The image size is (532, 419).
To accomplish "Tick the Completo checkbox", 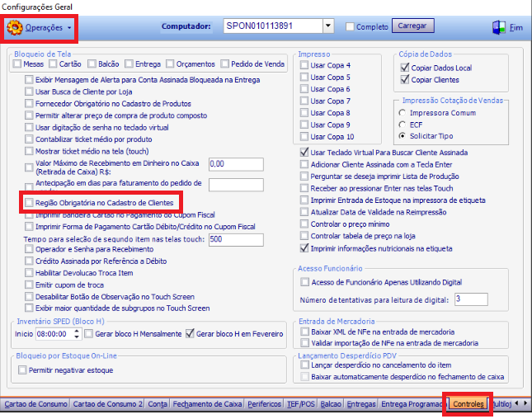I will (350, 26).
